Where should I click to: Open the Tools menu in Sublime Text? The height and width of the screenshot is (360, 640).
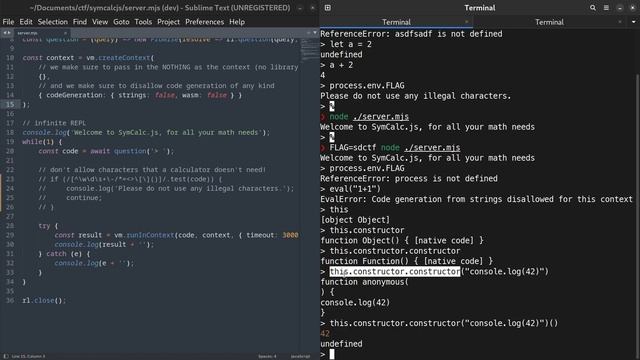pos(143,22)
